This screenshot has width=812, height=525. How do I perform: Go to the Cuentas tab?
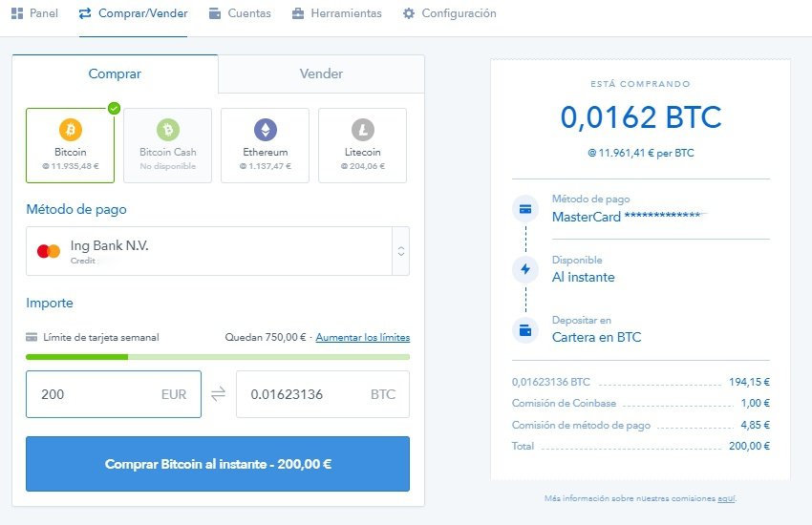[240, 13]
